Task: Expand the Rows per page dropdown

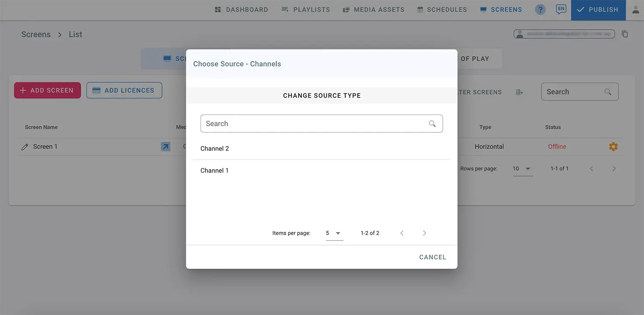Action: coord(522,169)
